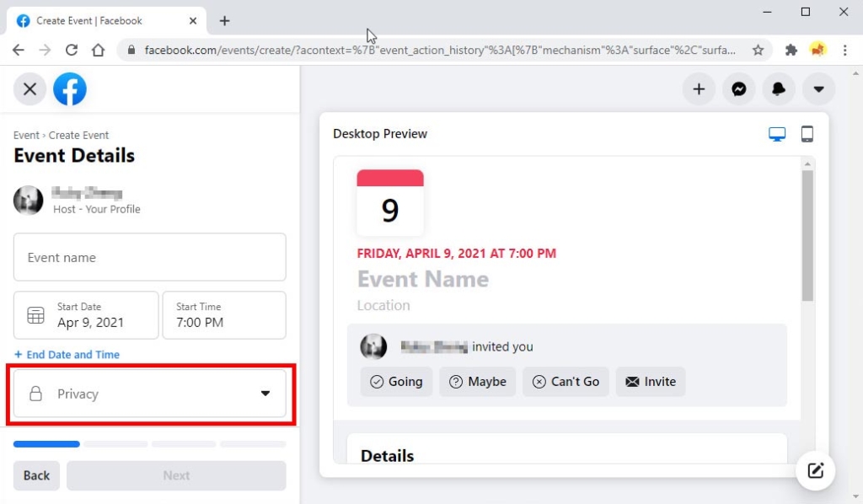This screenshot has width=863, height=504.
Task: Open Messenger from the top toolbar
Action: coord(738,88)
